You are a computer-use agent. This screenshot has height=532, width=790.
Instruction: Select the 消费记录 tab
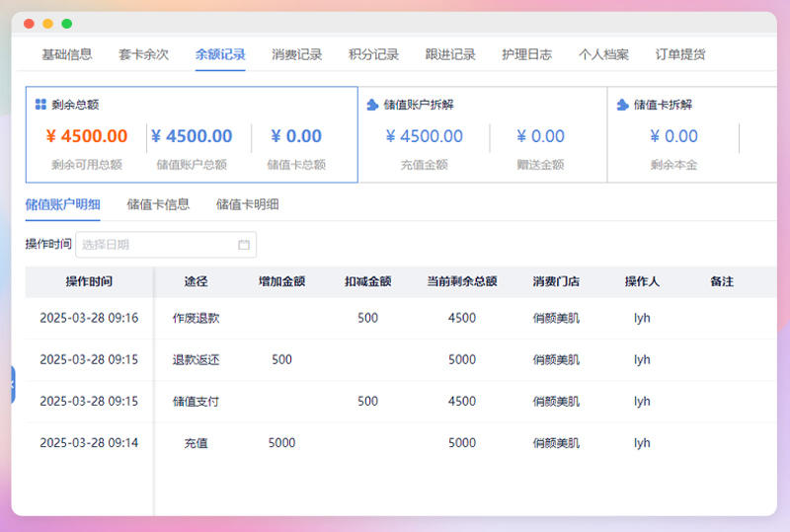pyautogui.click(x=297, y=54)
